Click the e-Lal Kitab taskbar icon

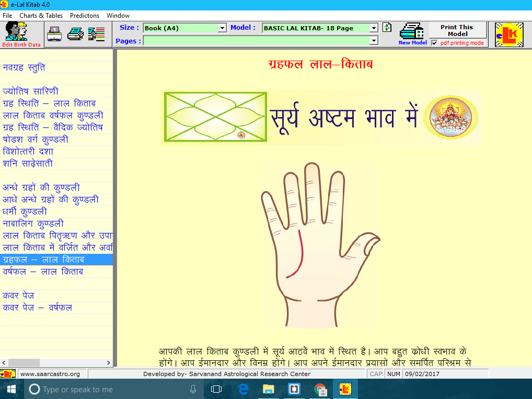tap(345, 389)
